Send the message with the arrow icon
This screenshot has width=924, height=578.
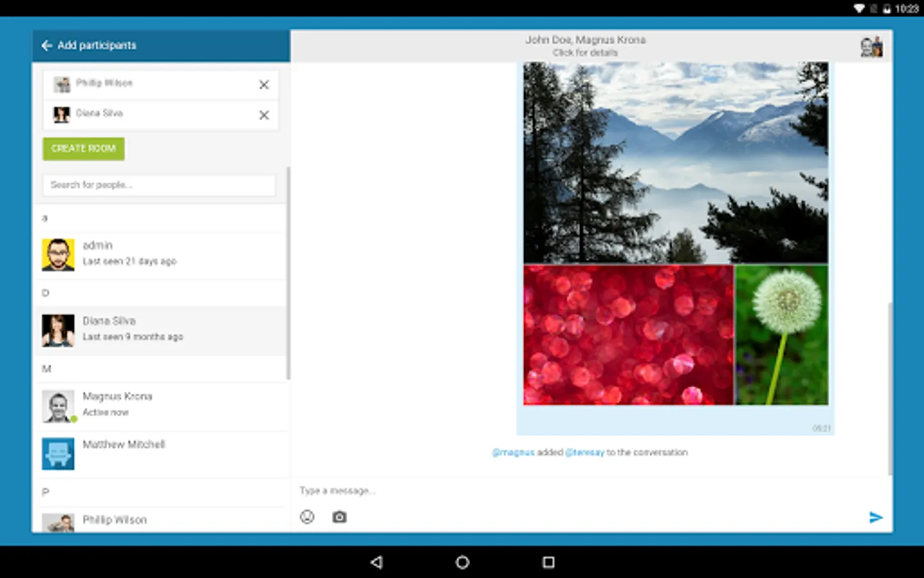pyautogui.click(x=876, y=518)
